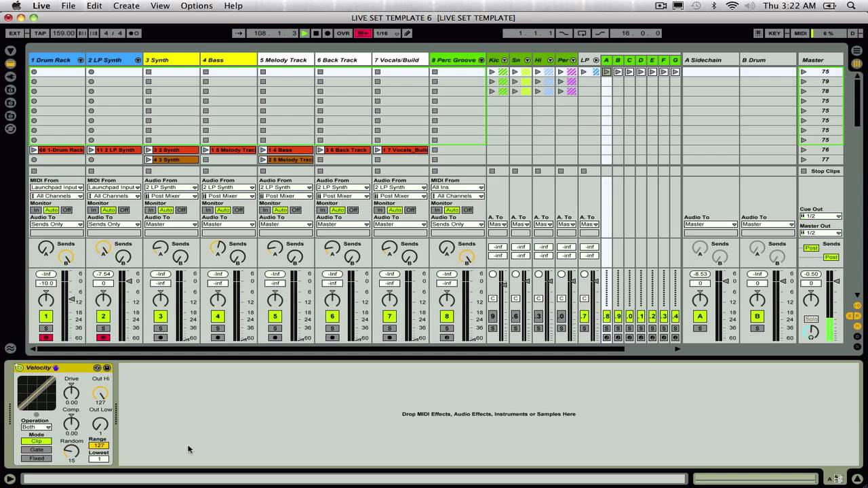Launch master scene 79
Screen dimensions: 868x488
click(x=804, y=81)
